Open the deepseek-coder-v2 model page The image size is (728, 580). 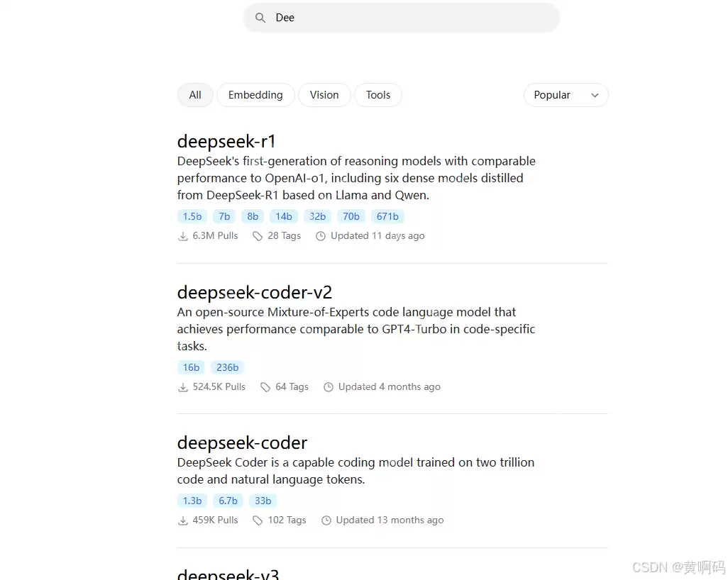coord(255,291)
